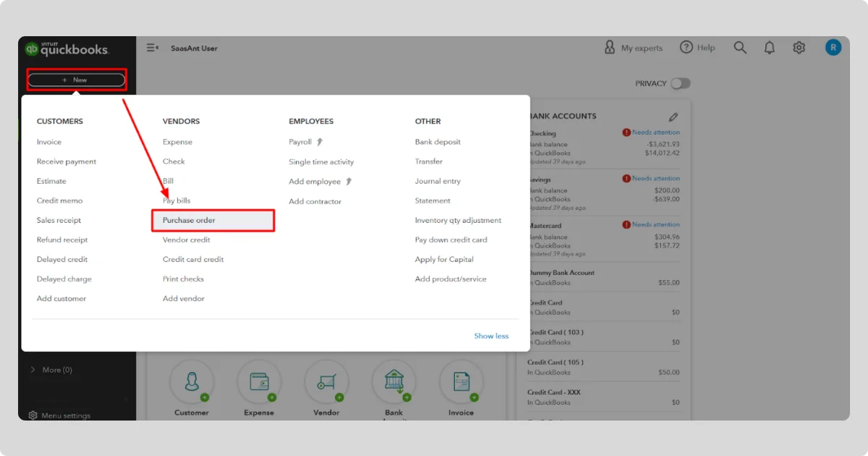The image size is (868, 456).
Task: Click the Customer shortcut icon
Action: click(192, 381)
